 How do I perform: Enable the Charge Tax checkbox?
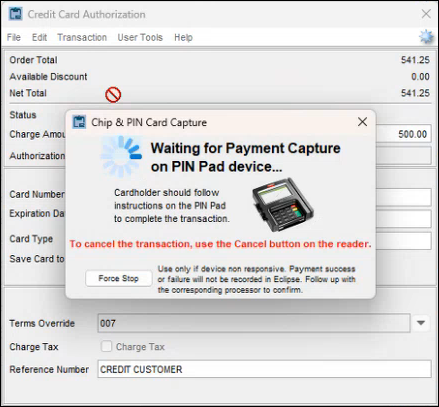click(x=106, y=346)
